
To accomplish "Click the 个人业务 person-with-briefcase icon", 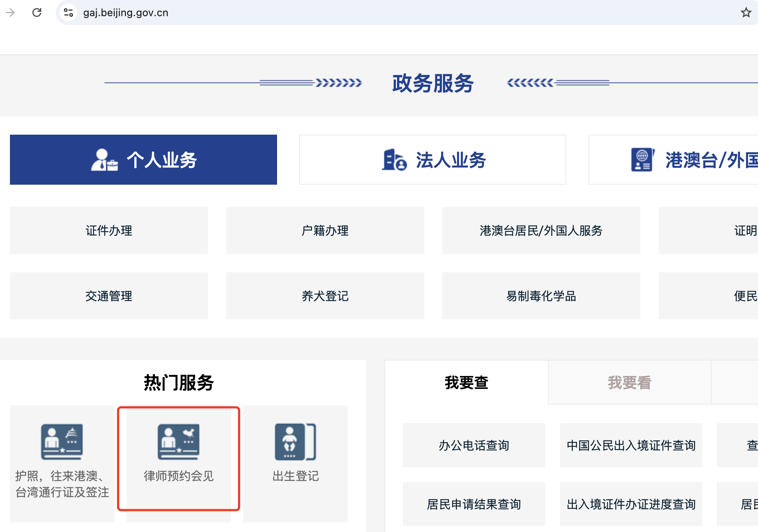I will click(x=105, y=160).
